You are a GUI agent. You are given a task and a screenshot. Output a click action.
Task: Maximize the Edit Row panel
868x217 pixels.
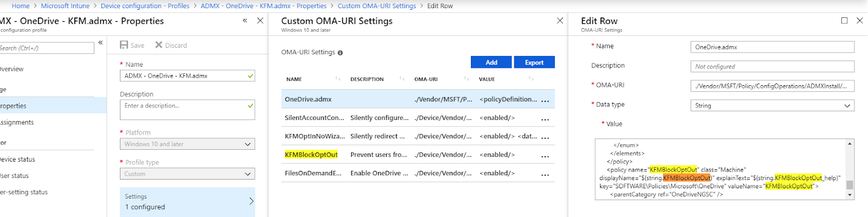(x=844, y=21)
